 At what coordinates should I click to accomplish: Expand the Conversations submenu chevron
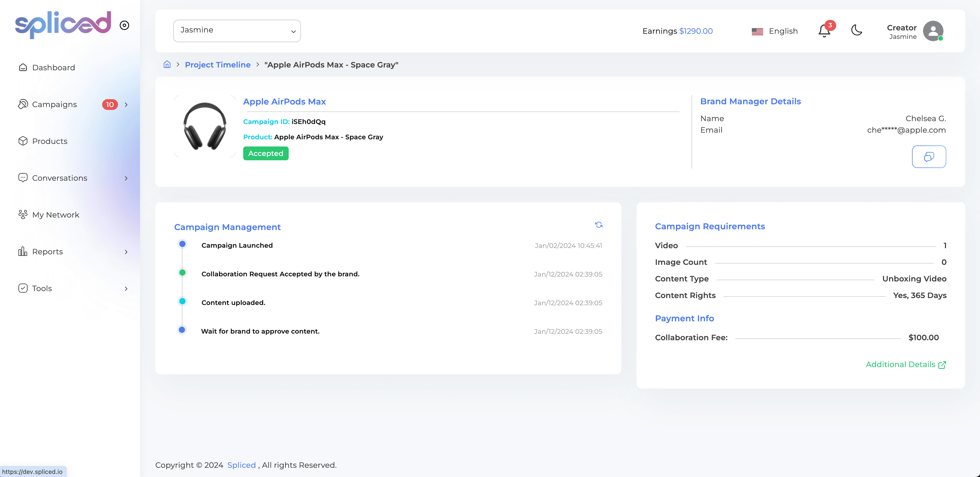pos(126,178)
